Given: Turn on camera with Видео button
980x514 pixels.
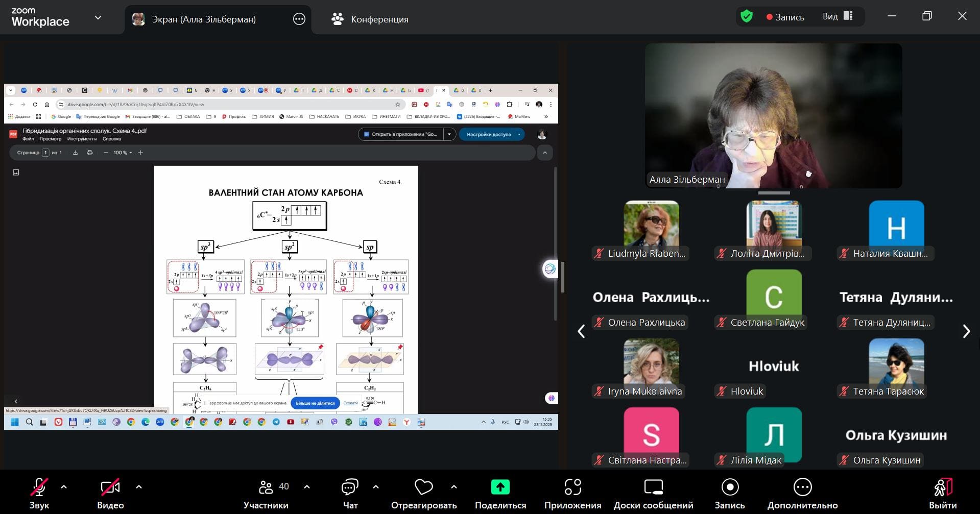Looking at the screenshot, I should coord(110,492).
